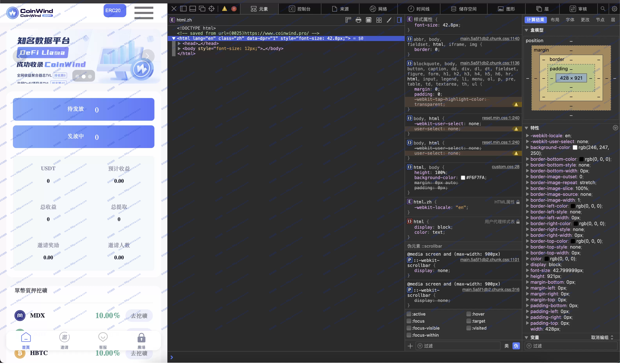This screenshot has height=364, width=620.
Task: Click 去挖礦 button for MDX
Action: pos(139,316)
